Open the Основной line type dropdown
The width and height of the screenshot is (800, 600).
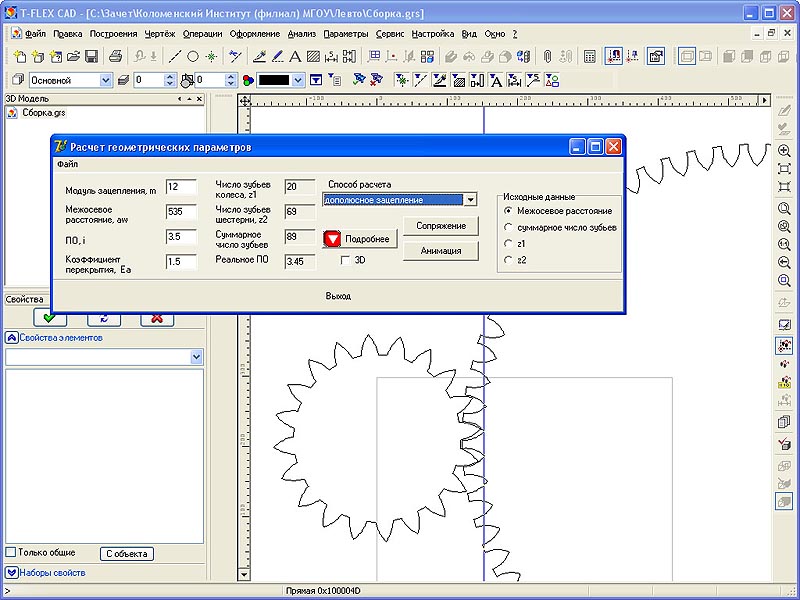coord(106,80)
